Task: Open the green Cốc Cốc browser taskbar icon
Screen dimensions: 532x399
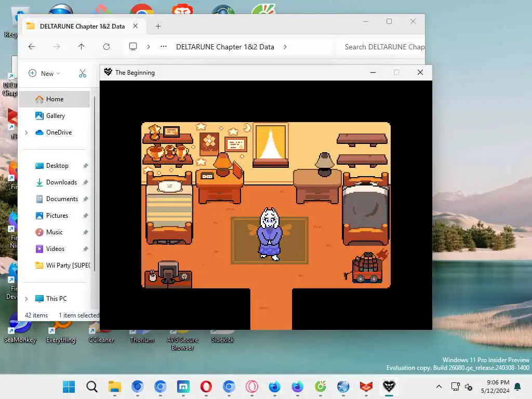Action: tap(320, 387)
